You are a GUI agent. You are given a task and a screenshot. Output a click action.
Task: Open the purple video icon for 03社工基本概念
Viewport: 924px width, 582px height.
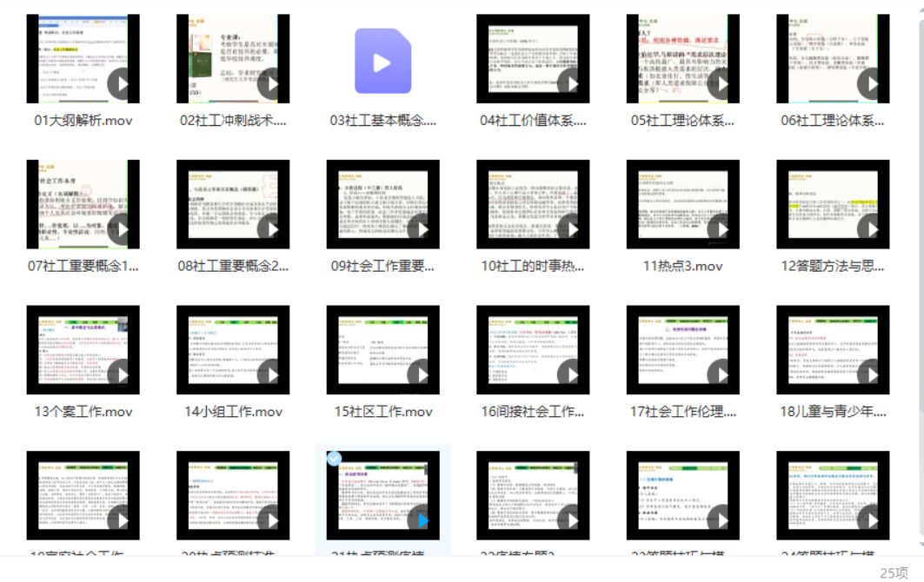382,62
